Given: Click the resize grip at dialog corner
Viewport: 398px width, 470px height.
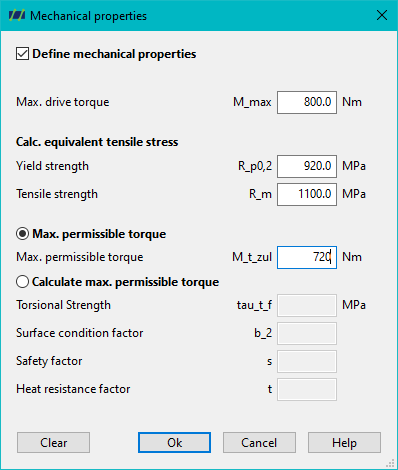Looking at the screenshot, I should [390, 463].
